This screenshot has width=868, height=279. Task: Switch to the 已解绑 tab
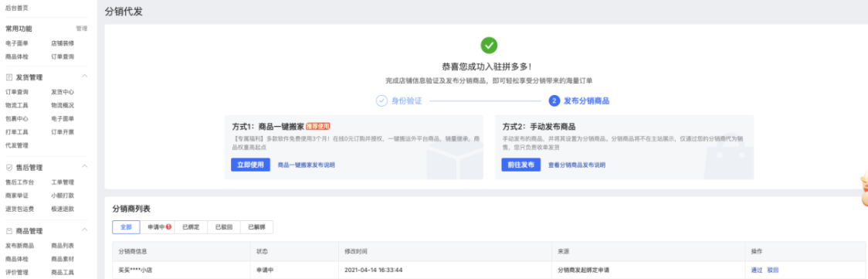[x=256, y=227]
